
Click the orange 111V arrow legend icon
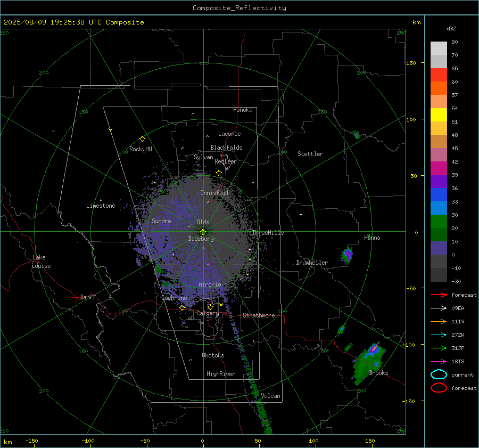click(439, 321)
